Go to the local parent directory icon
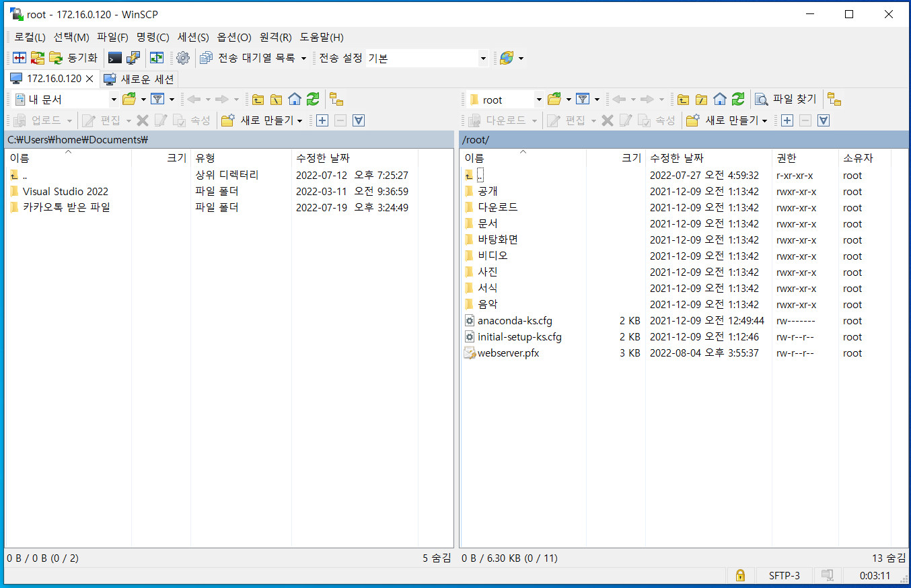Viewport: 911px width, 588px height. click(x=258, y=100)
